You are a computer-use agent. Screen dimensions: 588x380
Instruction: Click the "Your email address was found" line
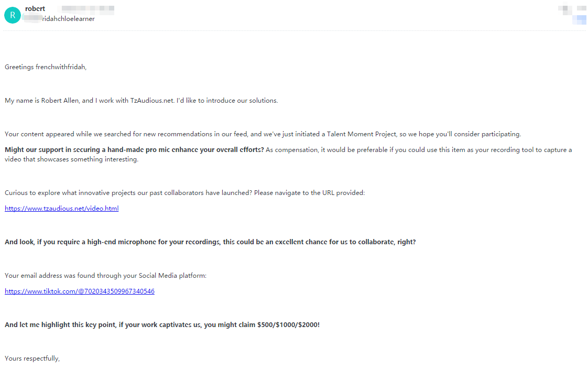[106, 276]
